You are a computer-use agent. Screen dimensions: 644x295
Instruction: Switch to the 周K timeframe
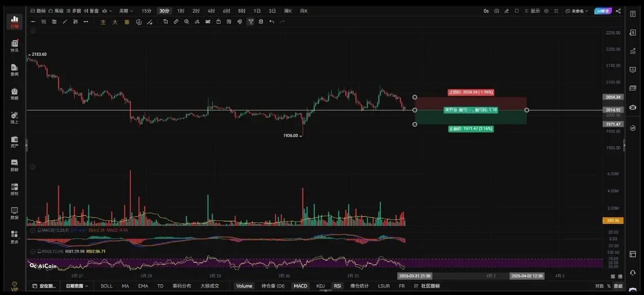[288, 11]
